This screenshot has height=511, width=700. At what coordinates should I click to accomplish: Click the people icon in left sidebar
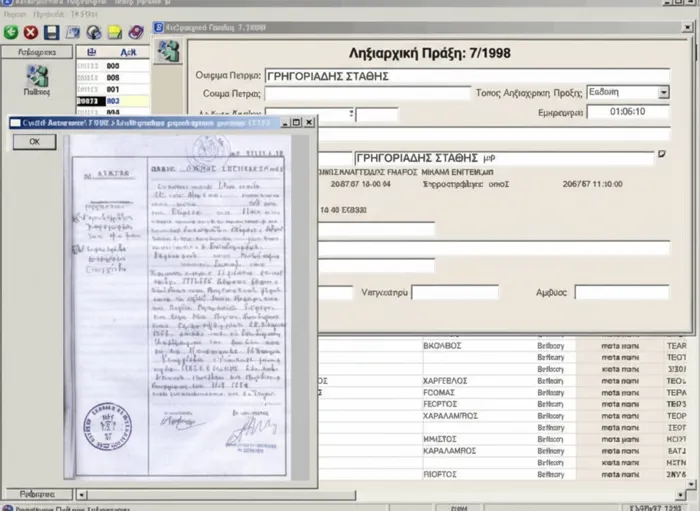coord(37,75)
